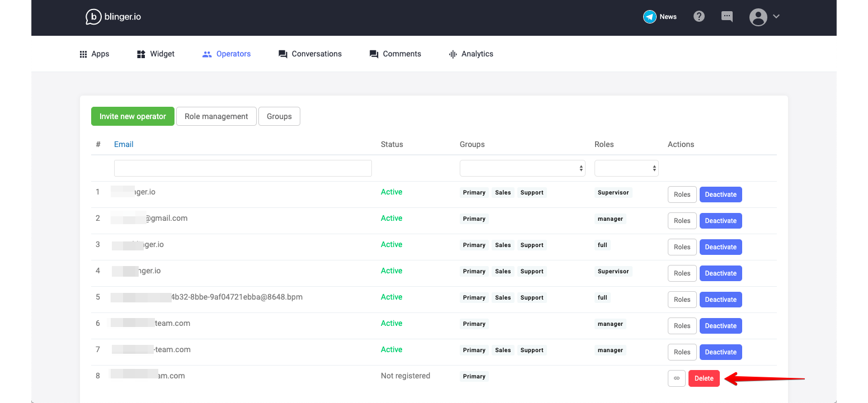
Task: Open the Telegram News link
Action: pos(660,17)
